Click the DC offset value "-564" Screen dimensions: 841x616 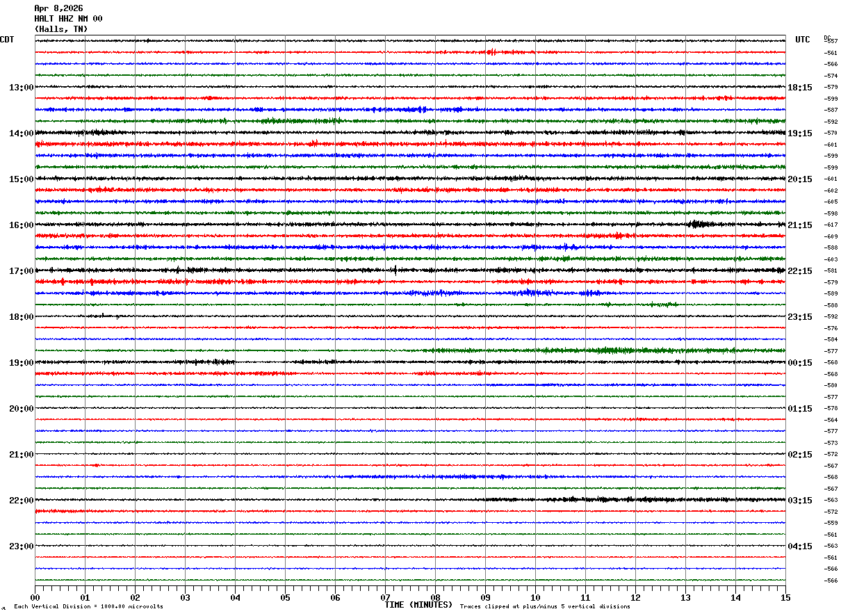pyautogui.click(x=831, y=420)
